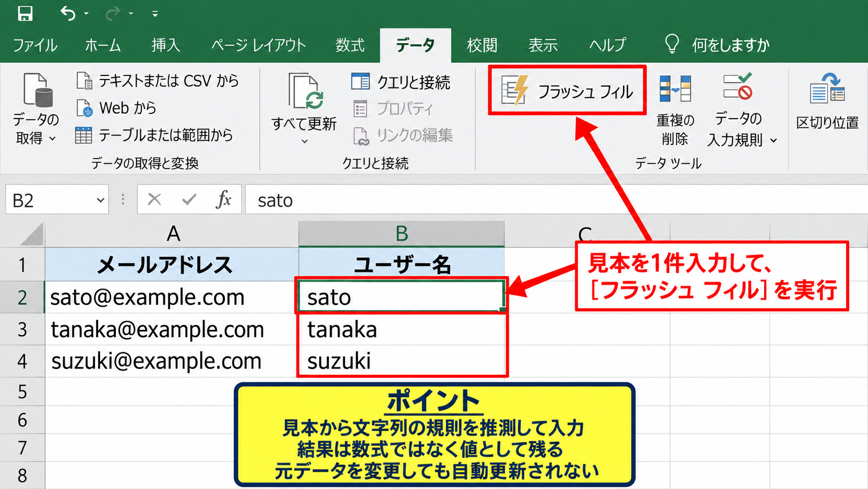Switch to the 校閲 tab
The height and width of the screenshot is (489, 868).
[x=482, y=45]
